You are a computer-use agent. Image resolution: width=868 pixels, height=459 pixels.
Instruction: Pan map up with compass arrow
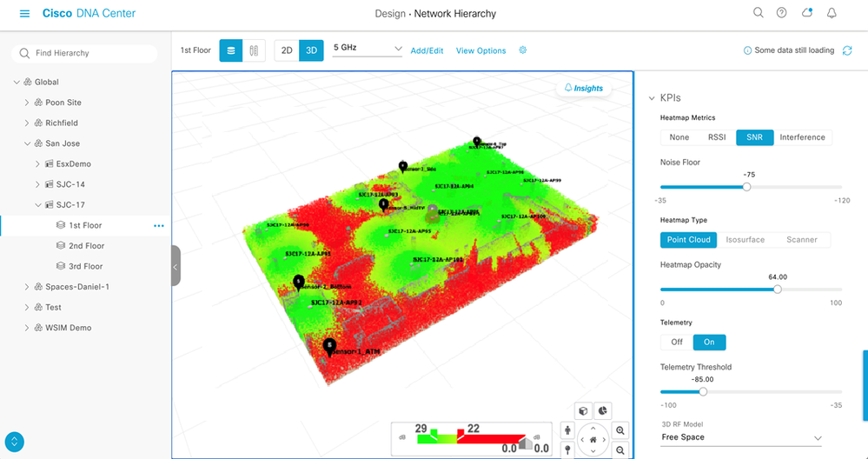click(x=593, y=428)
